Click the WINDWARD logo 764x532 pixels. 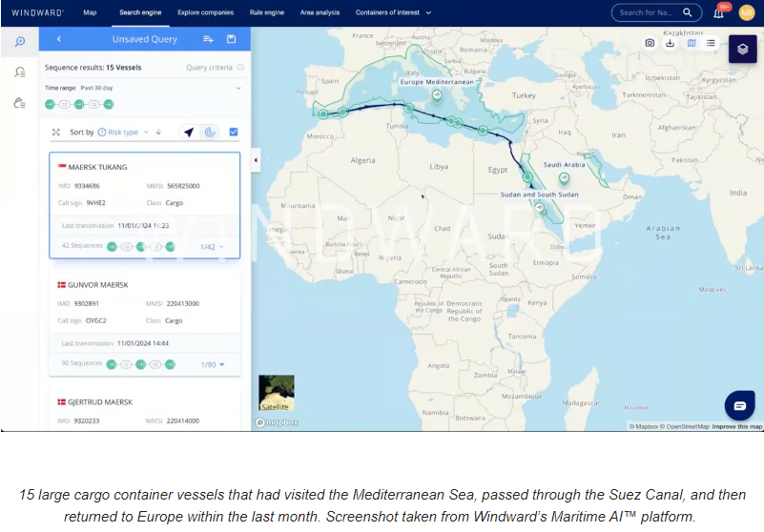(37, 12)
